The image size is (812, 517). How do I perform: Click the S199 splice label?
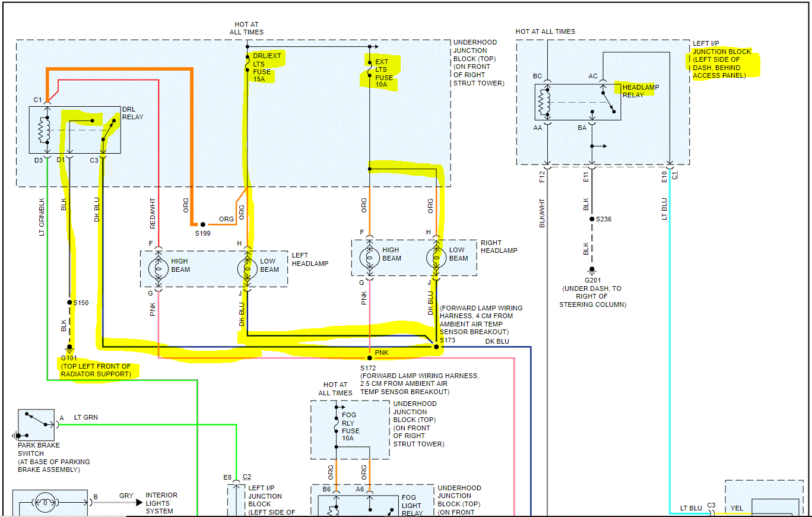coord(202,233)
